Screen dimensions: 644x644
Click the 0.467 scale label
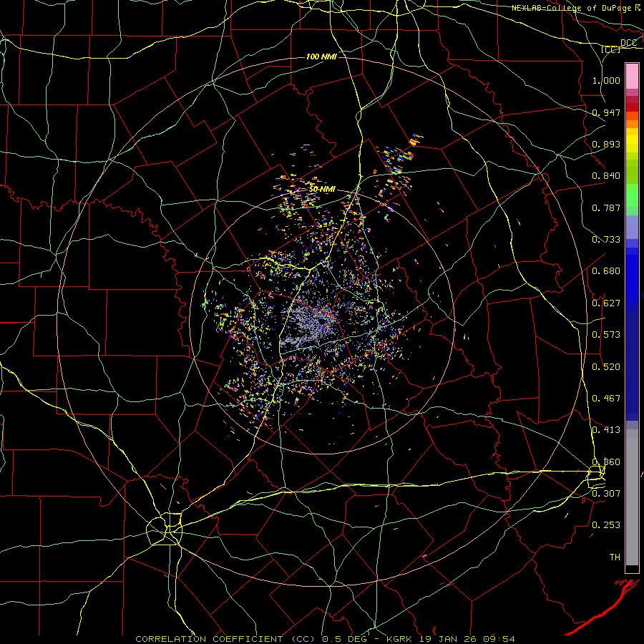[606, 399]
